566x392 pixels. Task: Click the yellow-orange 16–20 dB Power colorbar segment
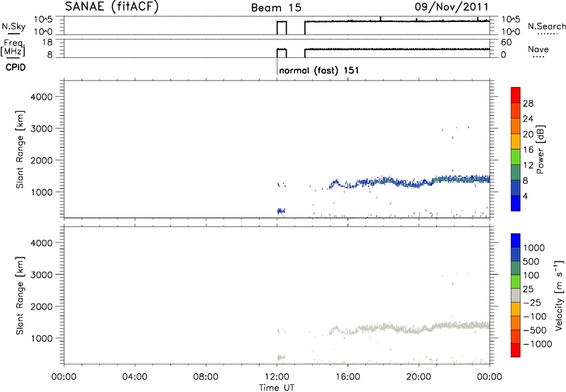pyautogui.click(x=516, y=141)
